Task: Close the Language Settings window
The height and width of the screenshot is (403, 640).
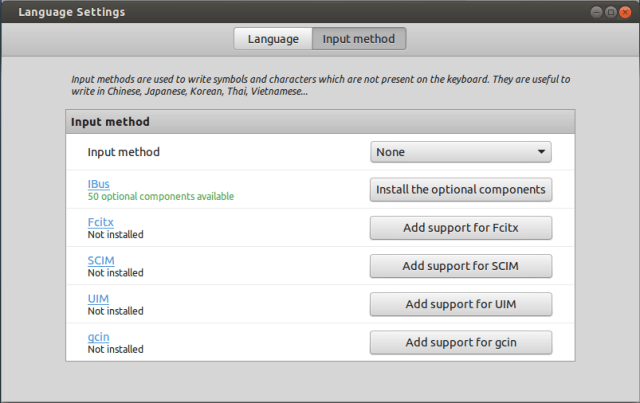Action: coord(625,12)
